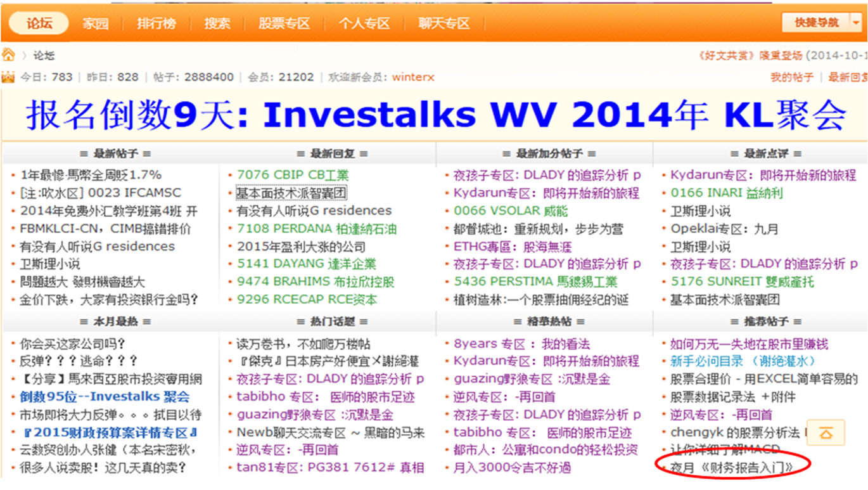
Task: Open 如何万无一失地在股市里赚钱 post
Action: pos(750,344)
